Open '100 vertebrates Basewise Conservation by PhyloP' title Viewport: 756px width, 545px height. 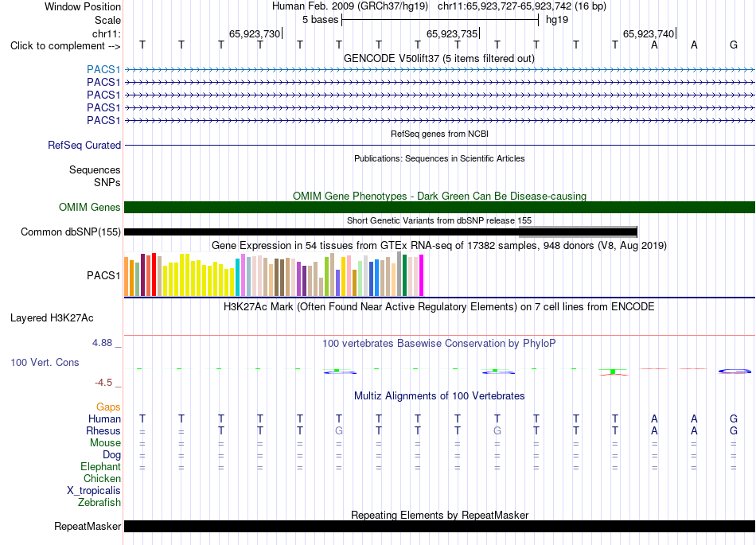coord(439,343)
